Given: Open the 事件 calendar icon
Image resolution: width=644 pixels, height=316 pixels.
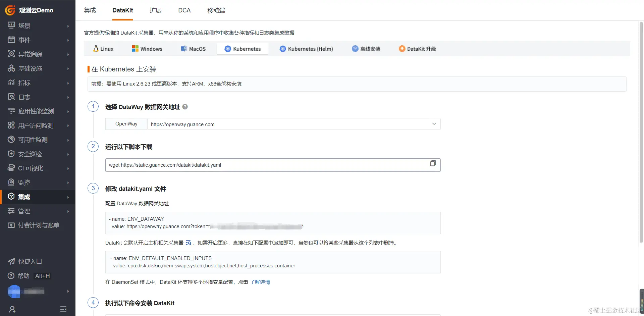Looking at the screenshot, I should click(x=11, y=40).
